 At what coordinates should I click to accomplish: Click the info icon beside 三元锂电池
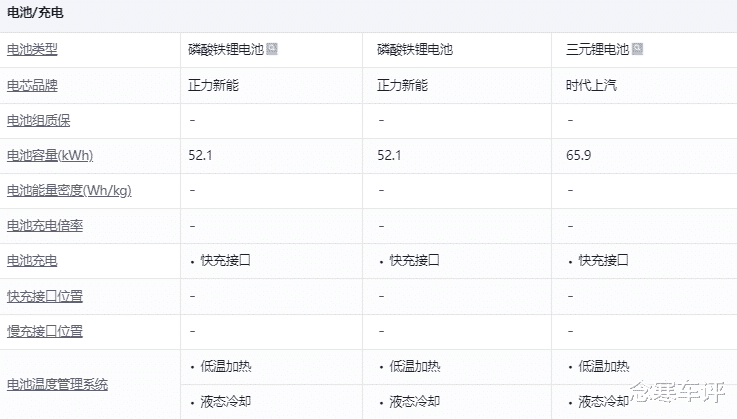click(637, 48)
